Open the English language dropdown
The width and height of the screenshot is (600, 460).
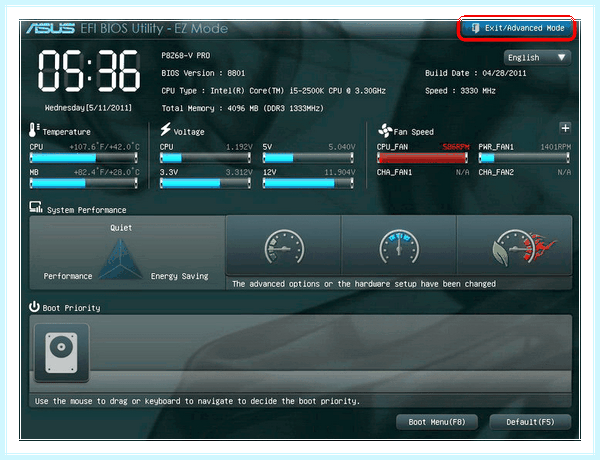coord(537,57)
